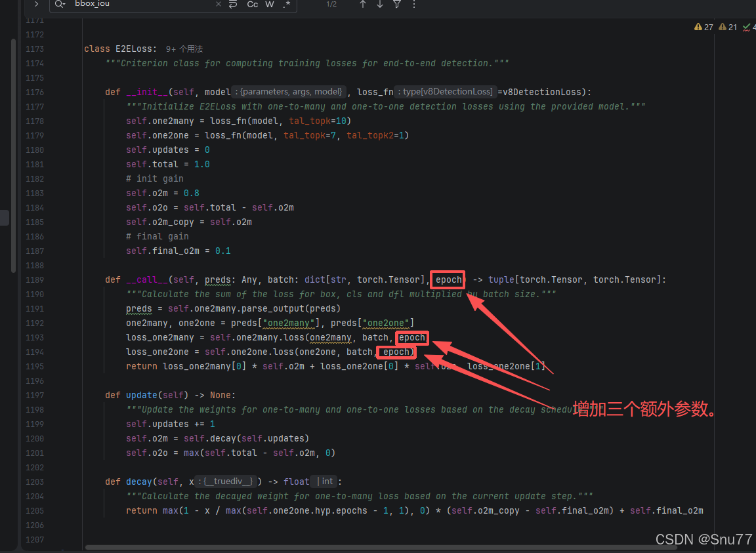Click the decay method name on line 1203
This screenshot has width=756, height=553.
click(139, 481)
